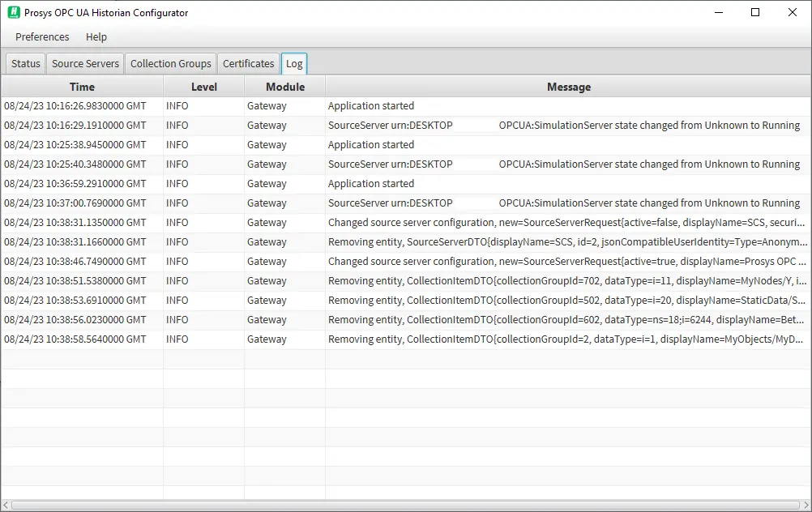Open the Collection Groups tab

pyautogui.click(x=170, y=63)
